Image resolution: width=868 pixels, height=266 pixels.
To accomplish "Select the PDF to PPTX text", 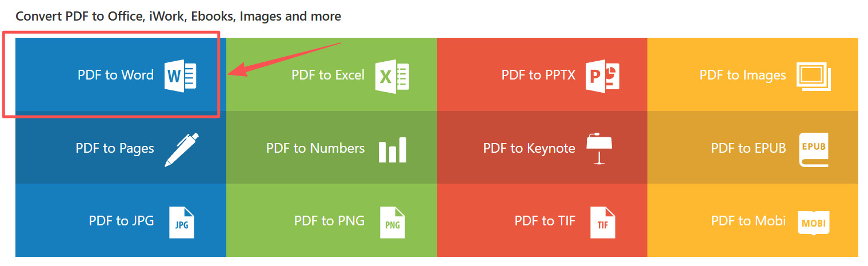I will pyautogui.click(x=539, y=75).
